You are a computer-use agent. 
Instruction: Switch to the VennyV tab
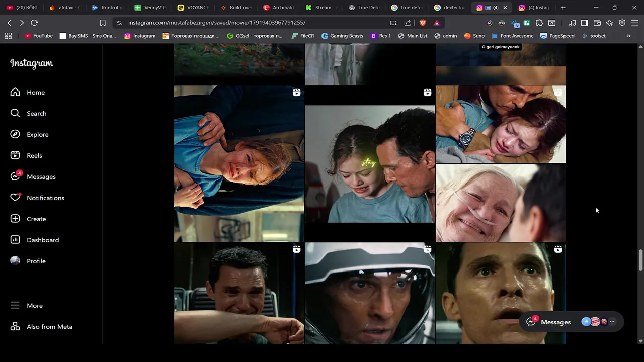coord(151,8)
